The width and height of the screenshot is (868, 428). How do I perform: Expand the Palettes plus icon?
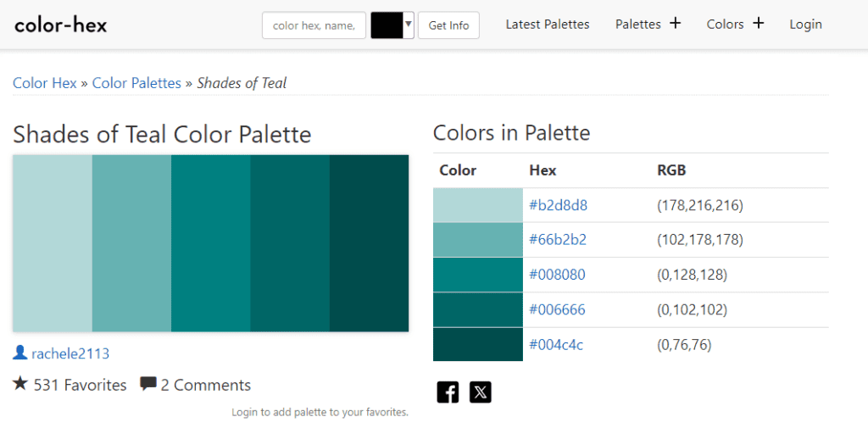coord(675,23)
